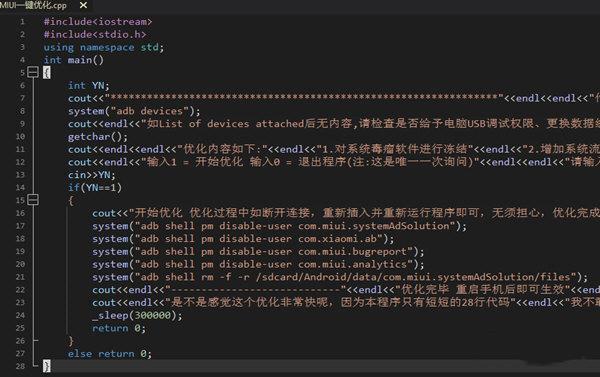This screenshot has height=377, width=600.
Task: Click the 'int YN;' declaration
Action: (89, 85)
